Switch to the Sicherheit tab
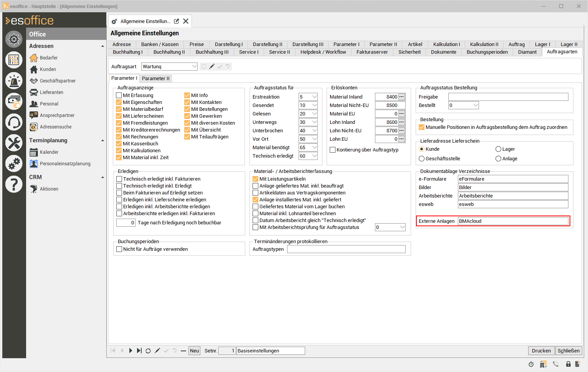 (410, 52)
